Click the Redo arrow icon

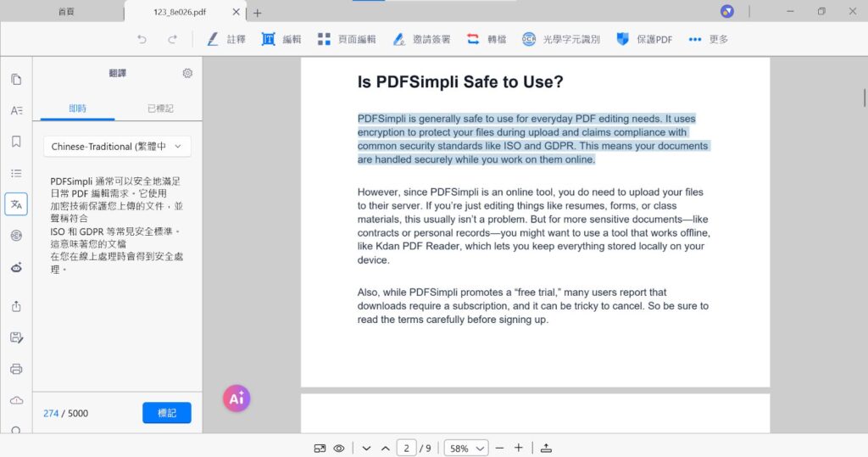pyautogui.click(x=173, y=39)
